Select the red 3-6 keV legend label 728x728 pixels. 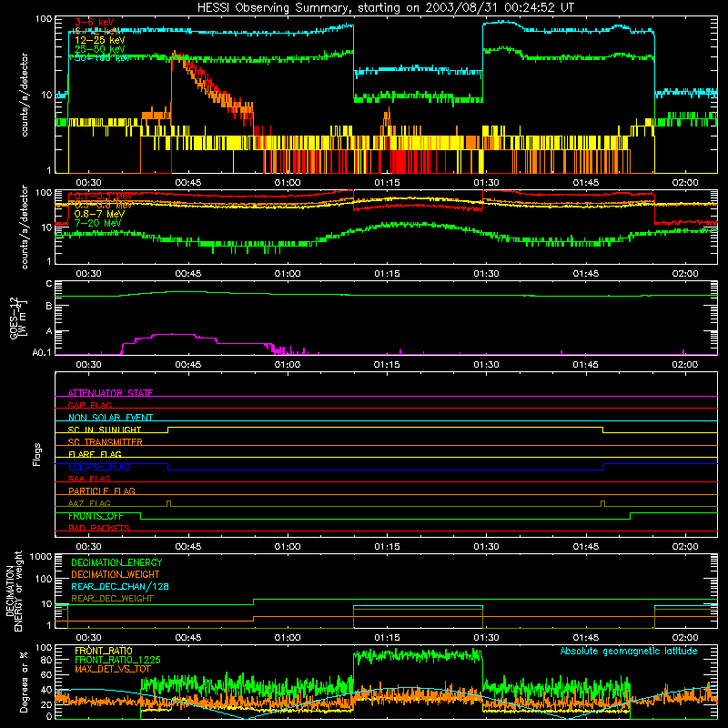[94, 22]
